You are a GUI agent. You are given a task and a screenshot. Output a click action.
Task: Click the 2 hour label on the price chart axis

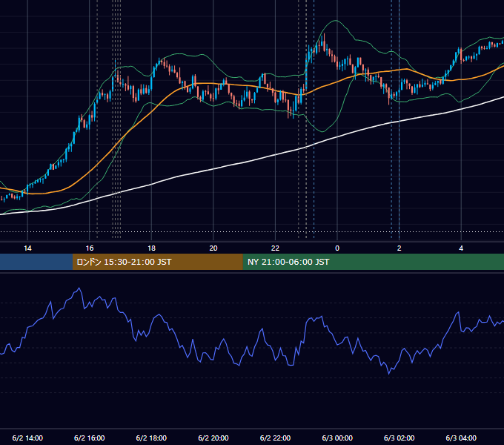click(x=399, y=248)
